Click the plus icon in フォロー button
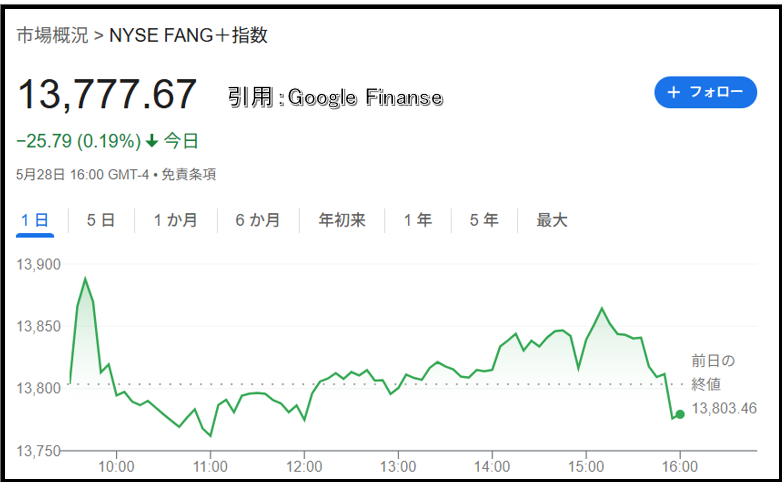This screenshot has height=482, width=782. [x=674, y=92]
